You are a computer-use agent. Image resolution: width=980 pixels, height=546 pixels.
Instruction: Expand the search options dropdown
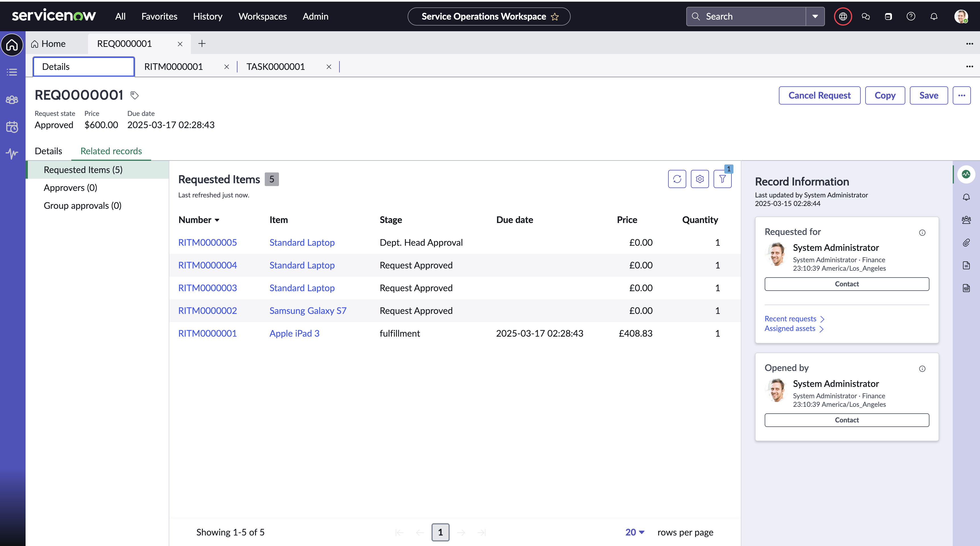tap(815, 16)
